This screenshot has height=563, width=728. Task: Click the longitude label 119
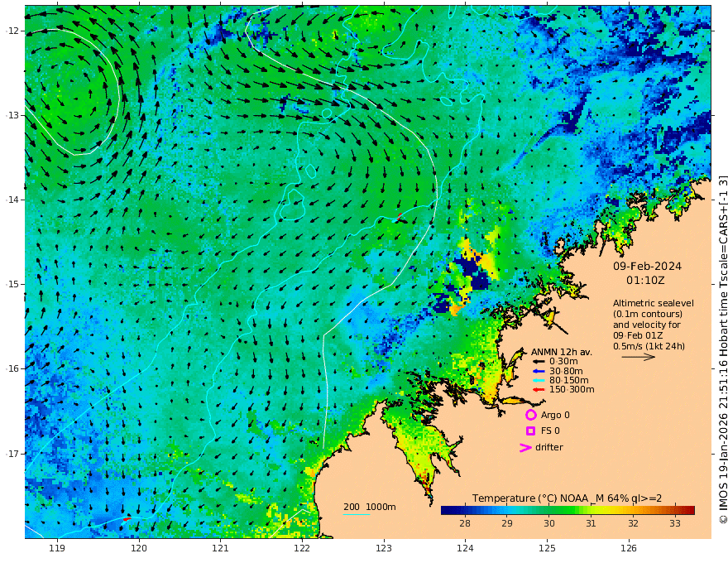tap(57, 549)
